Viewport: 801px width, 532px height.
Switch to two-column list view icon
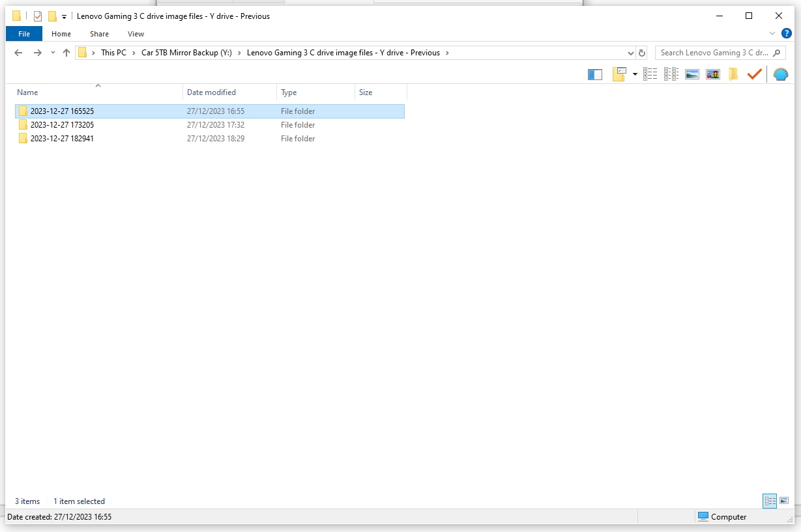671,74
